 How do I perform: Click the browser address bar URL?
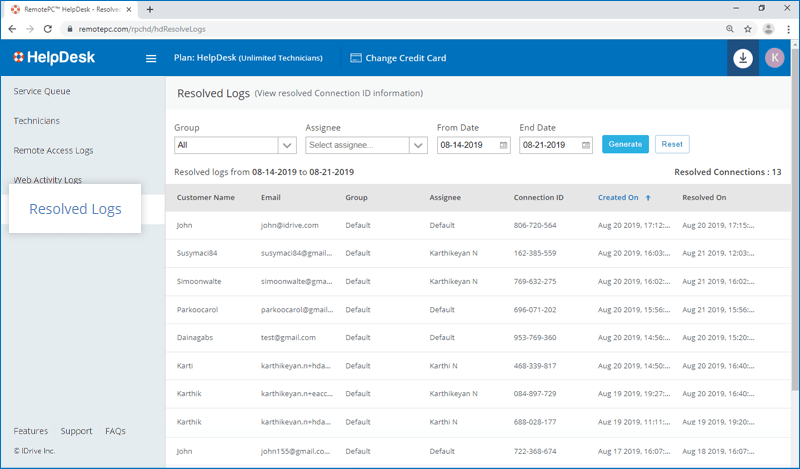pos(142,29)
